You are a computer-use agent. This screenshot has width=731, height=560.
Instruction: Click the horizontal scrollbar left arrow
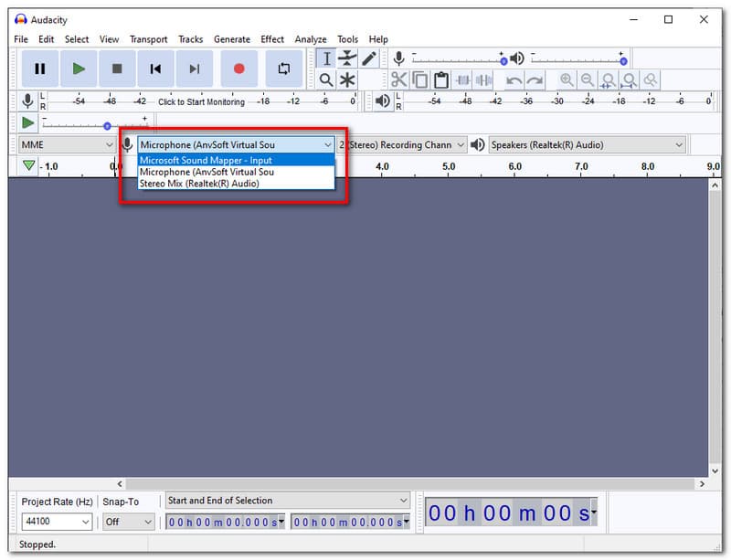coord(120,484)
